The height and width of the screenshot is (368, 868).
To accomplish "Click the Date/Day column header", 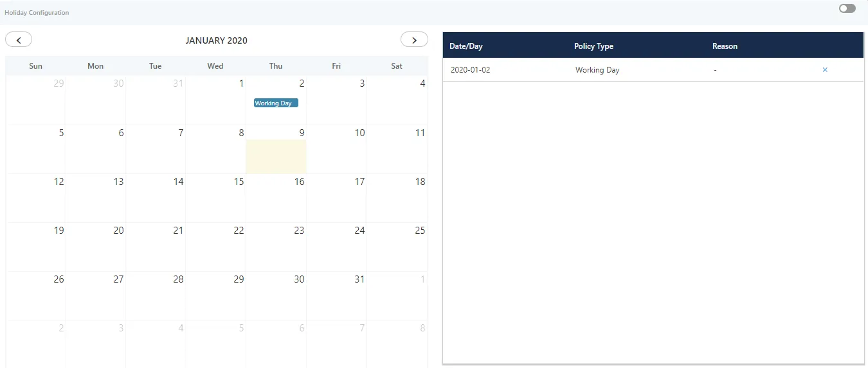I will 466,46.
